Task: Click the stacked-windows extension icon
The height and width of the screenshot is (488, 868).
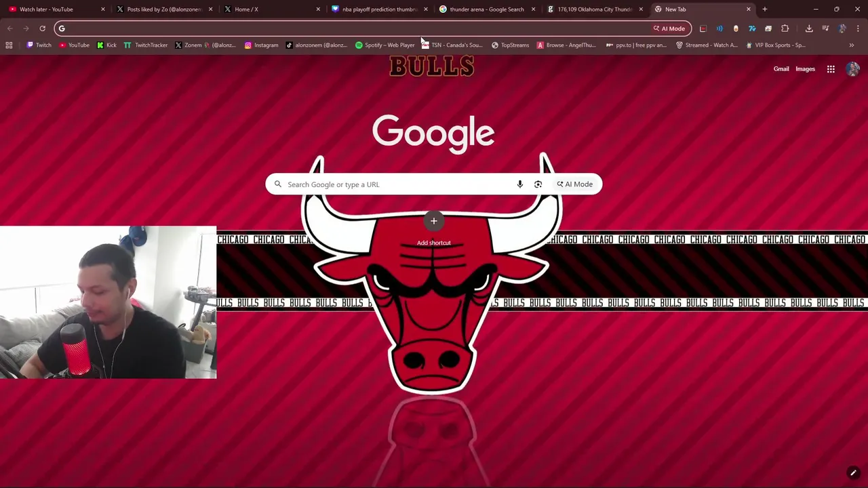Action: coord(768,28)
